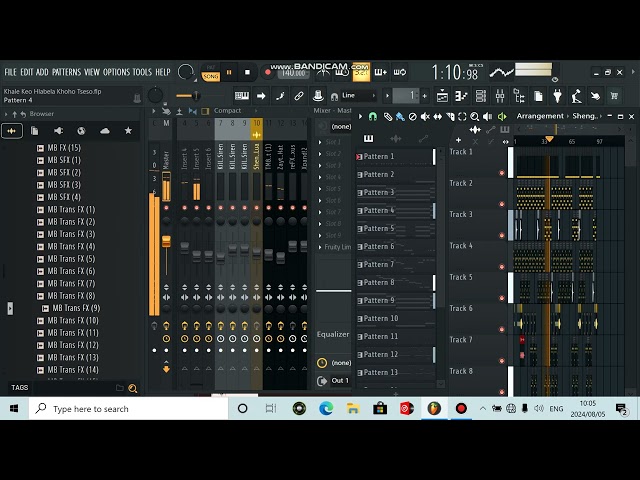
Task: Open the Piano roll view icon
Action: [462, 96]
